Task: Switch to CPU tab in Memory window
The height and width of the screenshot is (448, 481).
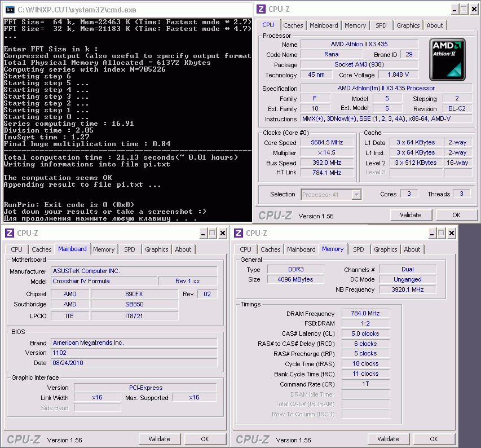Action: coord(245,249)
